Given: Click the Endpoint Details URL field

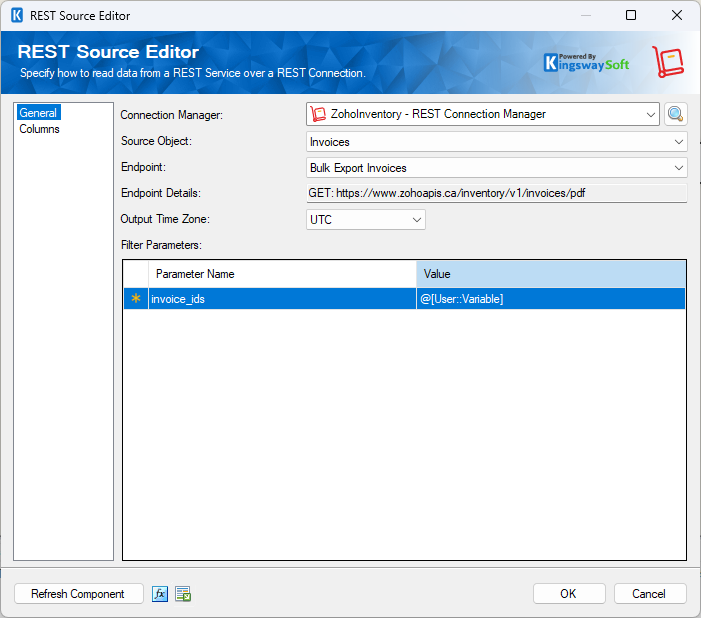Looking at the screenshot, I should pos(496,193).
